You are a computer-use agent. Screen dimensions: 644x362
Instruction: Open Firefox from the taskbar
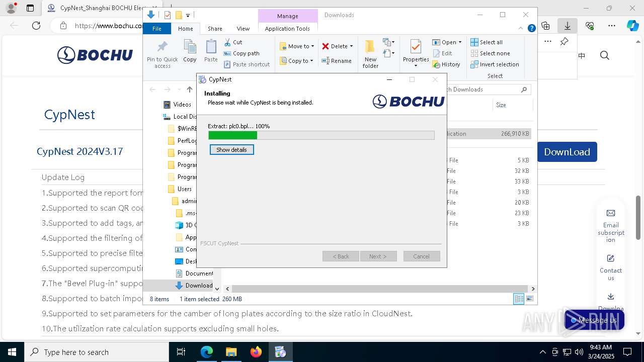tap(256, 352)
